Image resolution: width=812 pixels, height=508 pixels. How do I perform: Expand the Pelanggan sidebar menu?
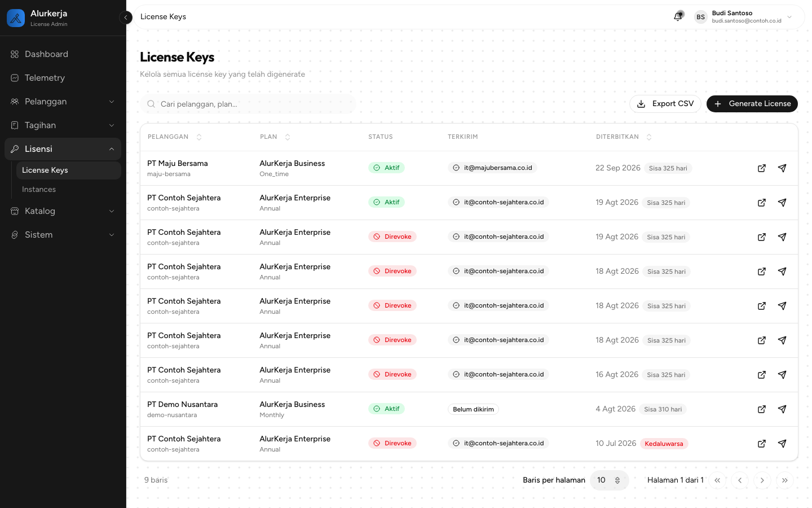pos(63,102)
